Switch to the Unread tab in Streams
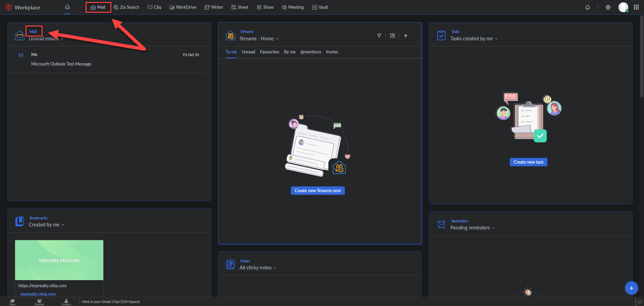Viewport: 644px width, 306px height. pyautogui.click(x=248, y=52)
